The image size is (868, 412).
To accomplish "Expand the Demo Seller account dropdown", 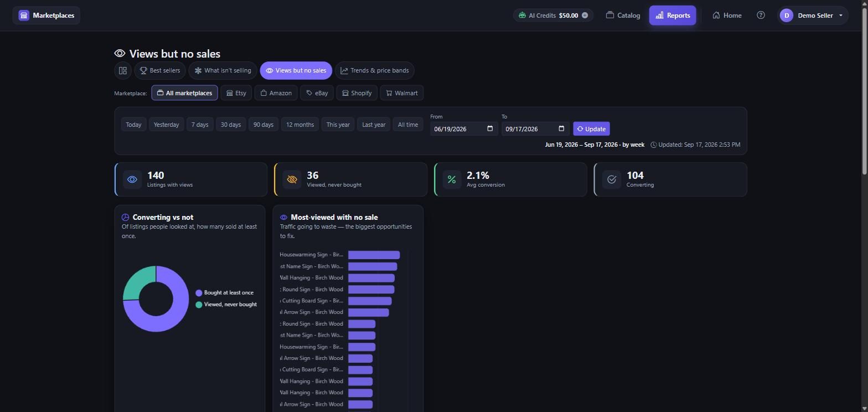I will [841, 16].
